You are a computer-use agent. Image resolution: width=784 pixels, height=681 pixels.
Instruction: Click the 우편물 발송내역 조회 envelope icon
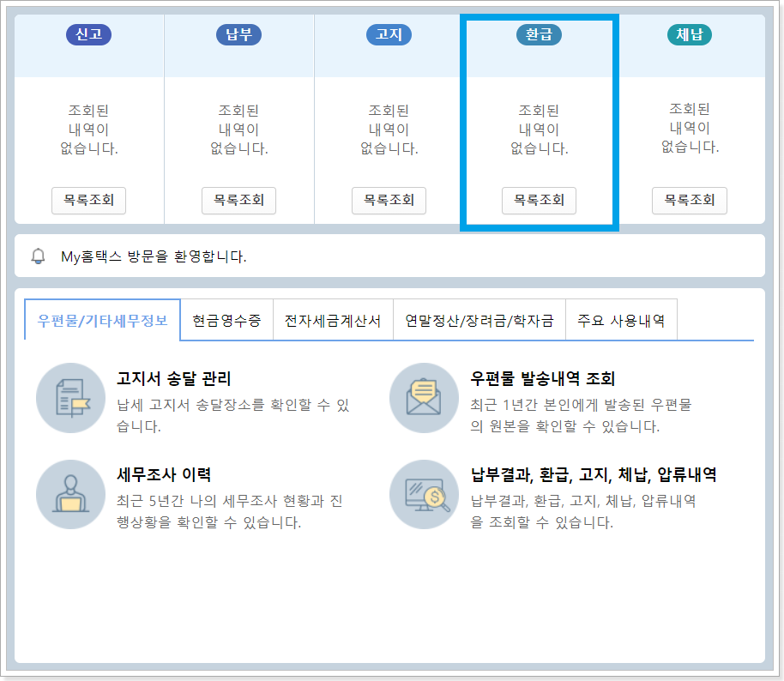point(424,398)
